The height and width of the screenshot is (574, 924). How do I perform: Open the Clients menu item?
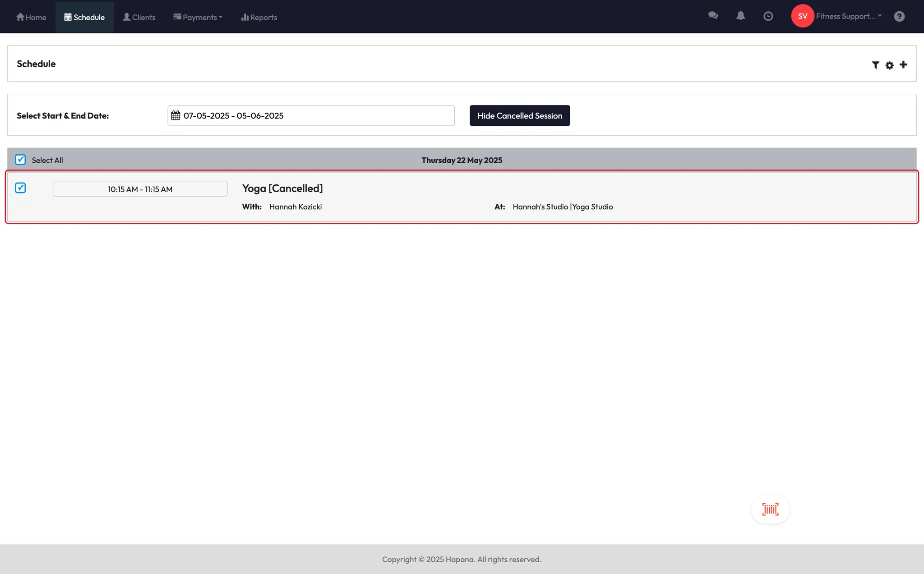139,17
